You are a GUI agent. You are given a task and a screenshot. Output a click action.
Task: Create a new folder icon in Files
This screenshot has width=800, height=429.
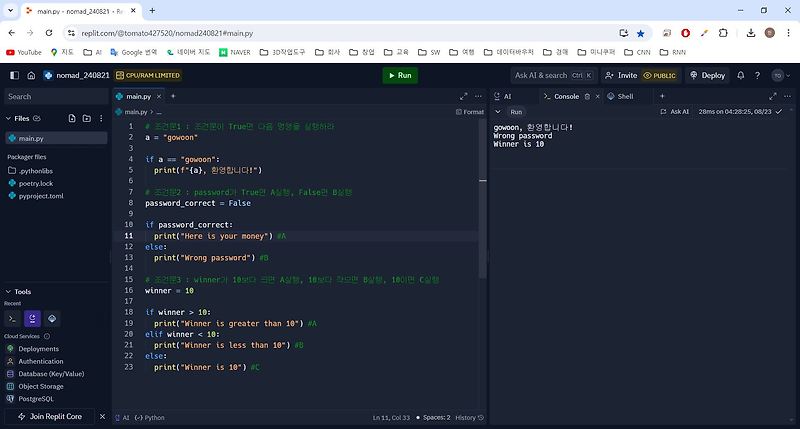click(87, 118)
